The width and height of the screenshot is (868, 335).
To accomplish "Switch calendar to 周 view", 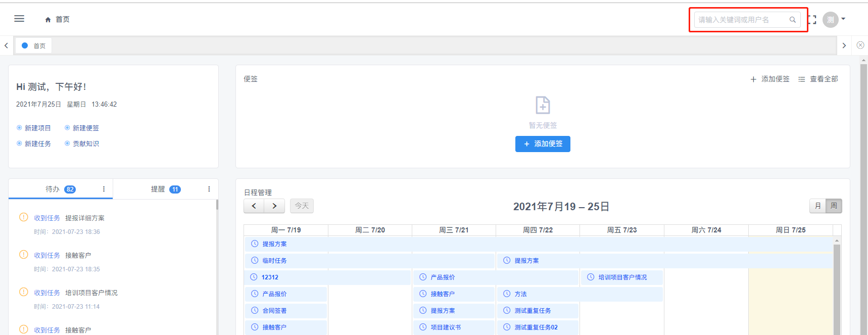I will click(834, 206).
